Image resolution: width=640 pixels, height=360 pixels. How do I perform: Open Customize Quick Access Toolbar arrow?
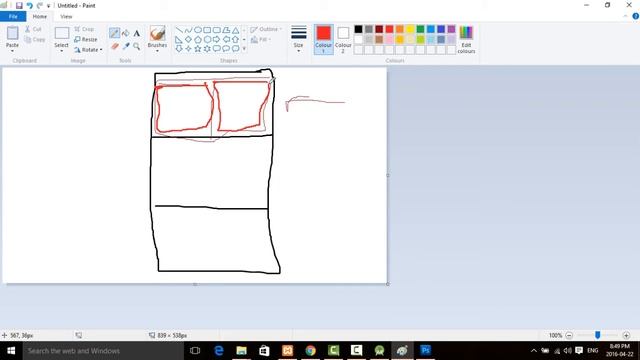[x=49, y=6]
